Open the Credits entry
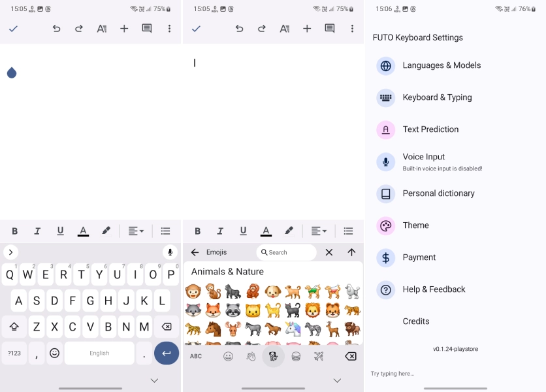This screenshot has width=546, height=392. (x=455, y=321)
